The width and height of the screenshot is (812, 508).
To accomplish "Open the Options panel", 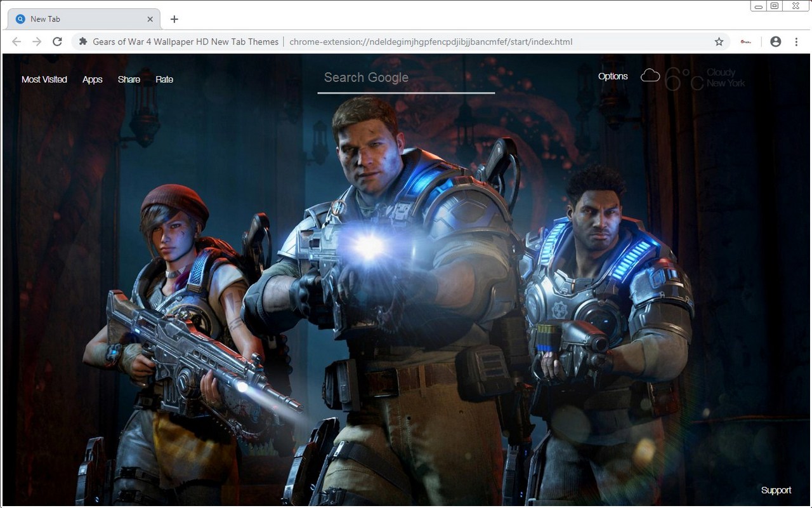I will (613, 76).
